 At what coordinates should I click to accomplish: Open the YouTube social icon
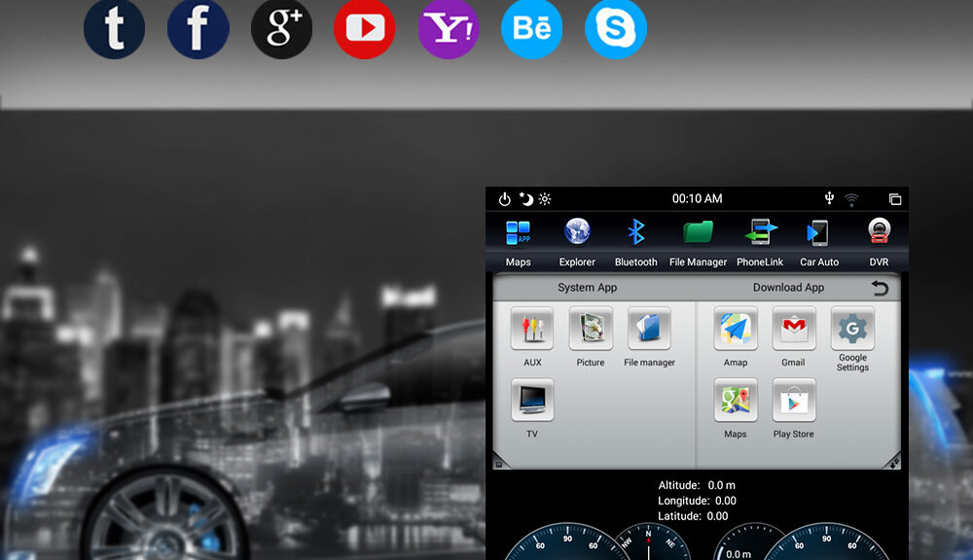click(x=365, y=28)
